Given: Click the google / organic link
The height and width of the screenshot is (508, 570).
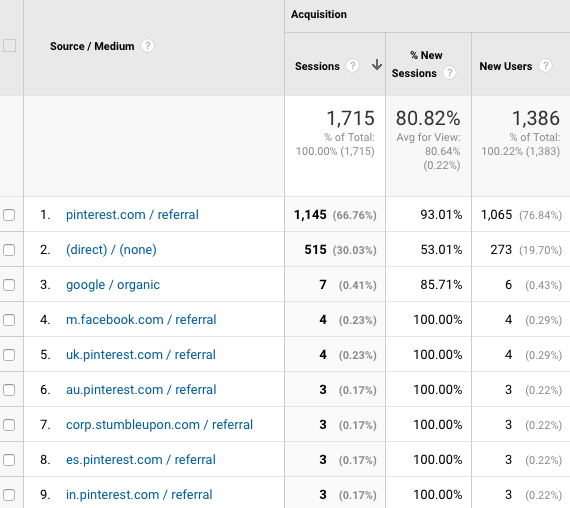Looking at the screenshot, I should (x=113, y=285).
